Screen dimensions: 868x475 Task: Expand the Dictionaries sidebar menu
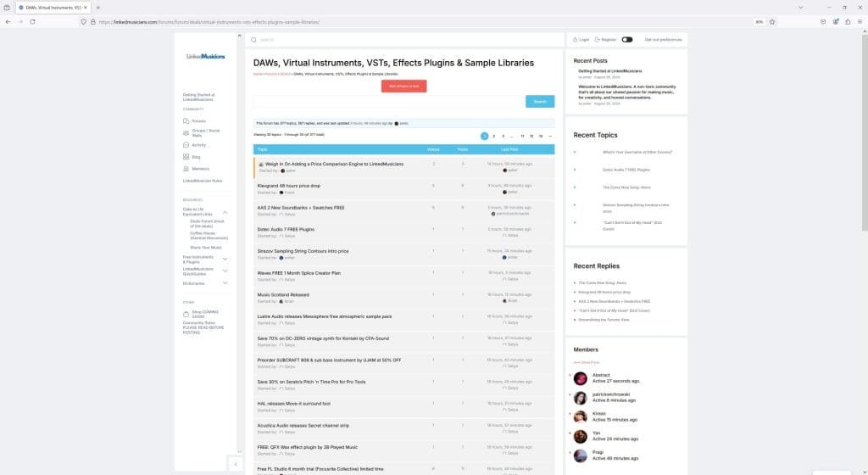click(x=225, y=283)
